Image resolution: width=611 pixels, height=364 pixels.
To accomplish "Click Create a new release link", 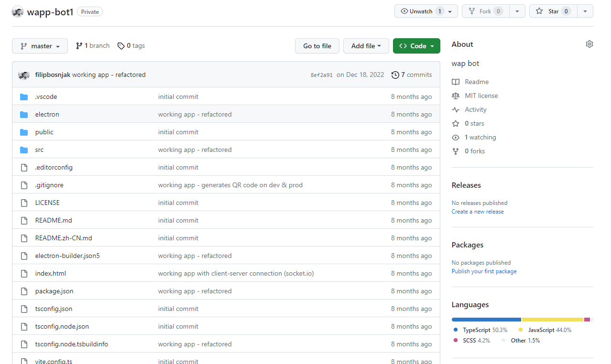I will pyautogui.click(x=478, y=212).
